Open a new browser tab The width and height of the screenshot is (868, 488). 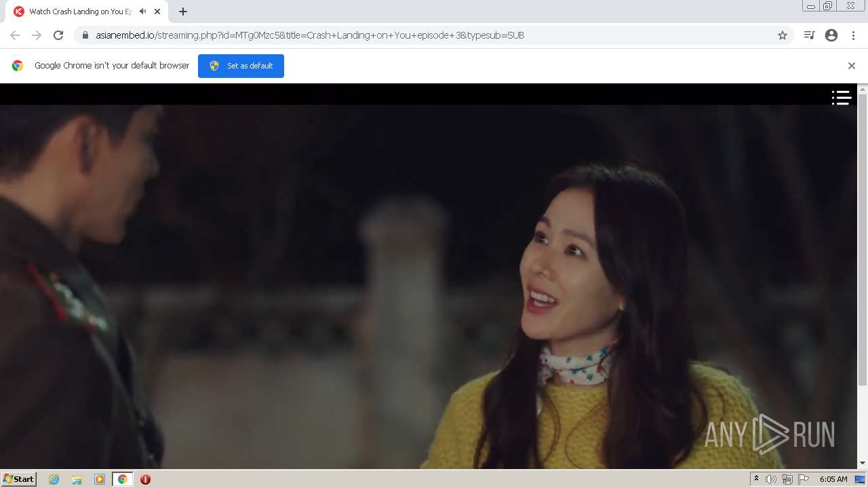click(183, 12)
